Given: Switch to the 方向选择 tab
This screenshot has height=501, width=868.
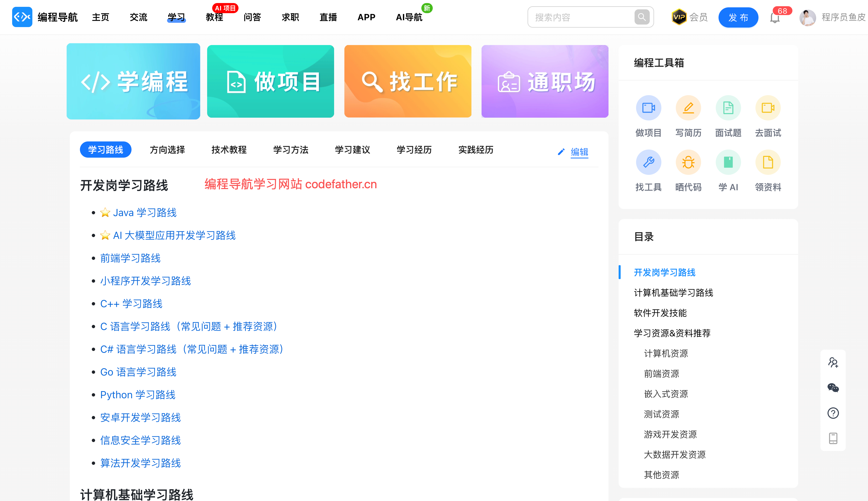Looking at the screenshot, I should (x=167, y=150).
